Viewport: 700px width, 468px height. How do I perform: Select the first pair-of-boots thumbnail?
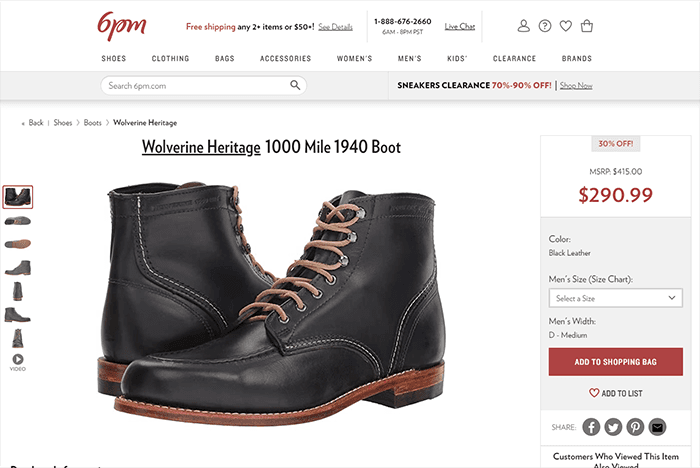18,197
